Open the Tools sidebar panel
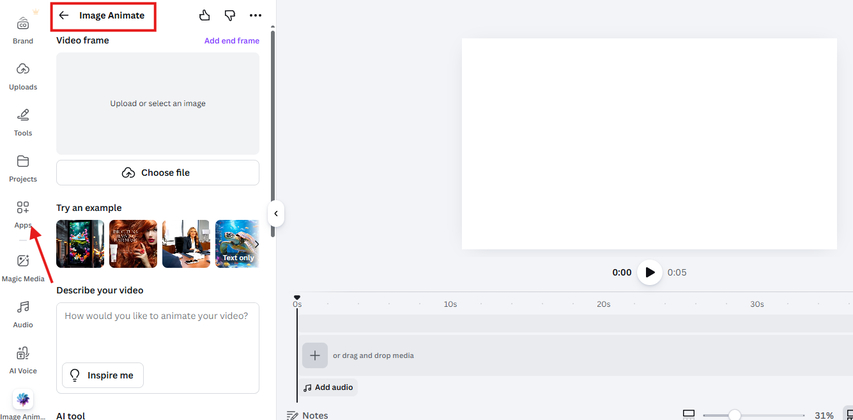This screenshot has height=420, width=853. tap(23, 122)
